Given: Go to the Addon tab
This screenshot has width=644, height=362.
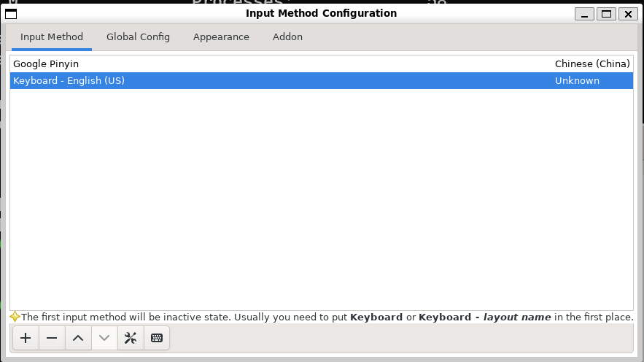Looking at the screenshot, I should click(x=287, y=36).
